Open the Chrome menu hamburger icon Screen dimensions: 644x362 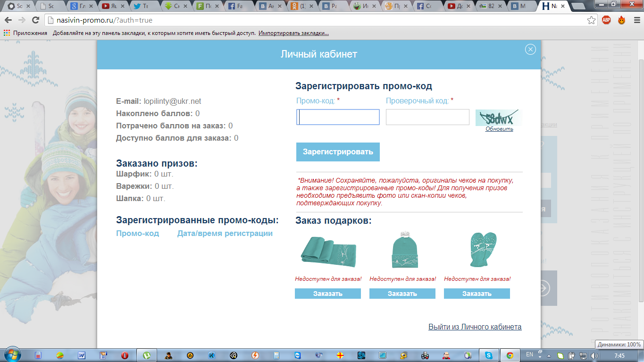click(x=634, y=20)
